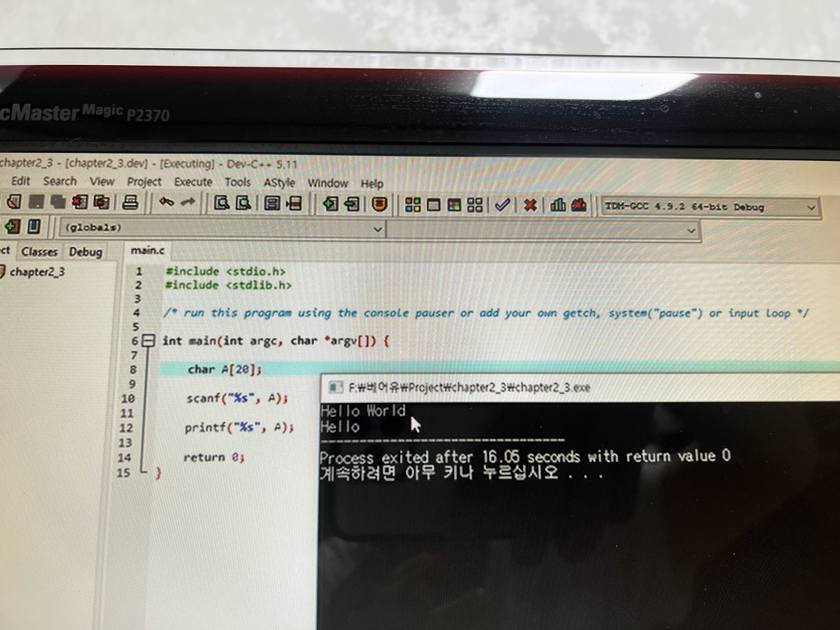Click the Undo arrow icon
Screen dimensions: 840x630
pyautogui.click(x=166, y=202)
